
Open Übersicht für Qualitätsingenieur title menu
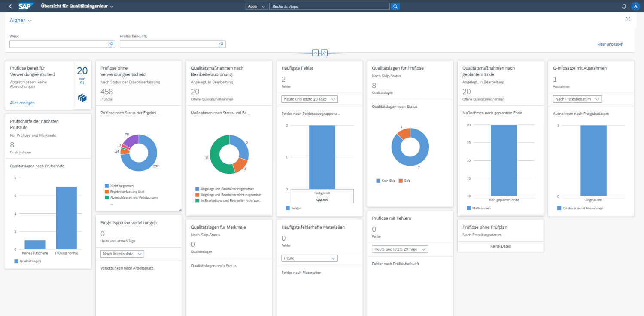[77, 6]
